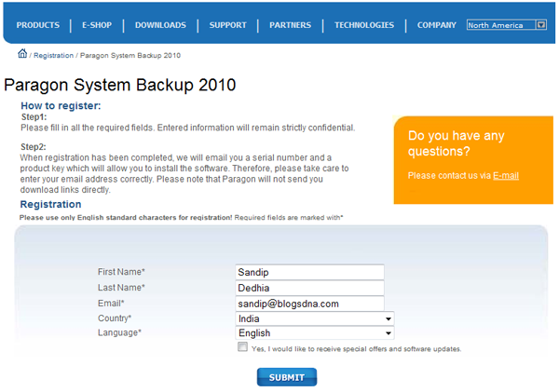Open the SUPPORT menu
Viewport: 559px width, 392px height.
[228, 25]
